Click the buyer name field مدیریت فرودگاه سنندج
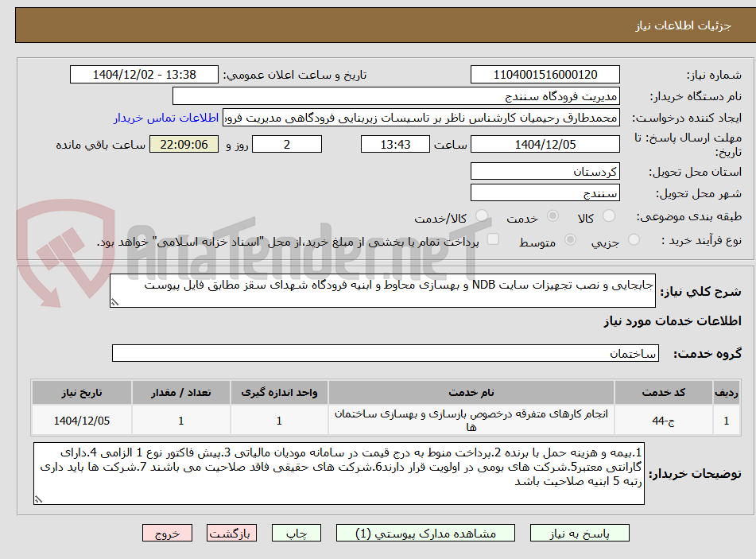This screenshot has width=756, height=559. click(396, 96)
